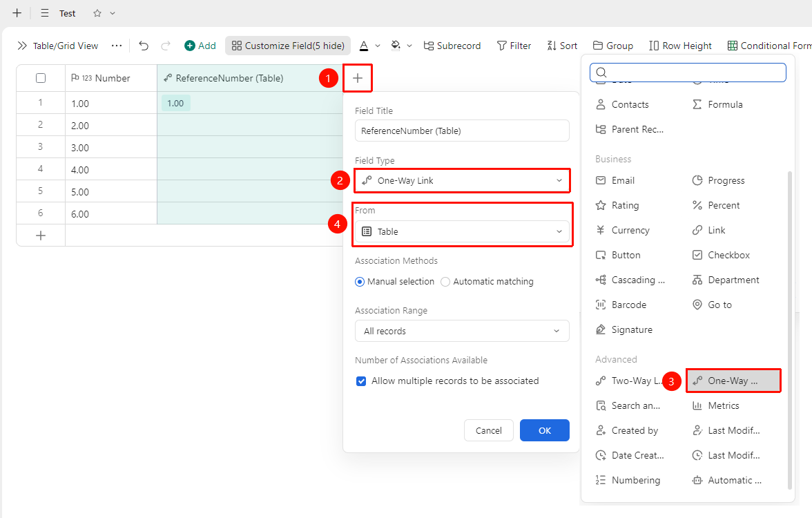The height and width of the screenshot is (518, 812).
Task: Open the Field Type One-Way Link dropdown
Action: tap(462, 180)
